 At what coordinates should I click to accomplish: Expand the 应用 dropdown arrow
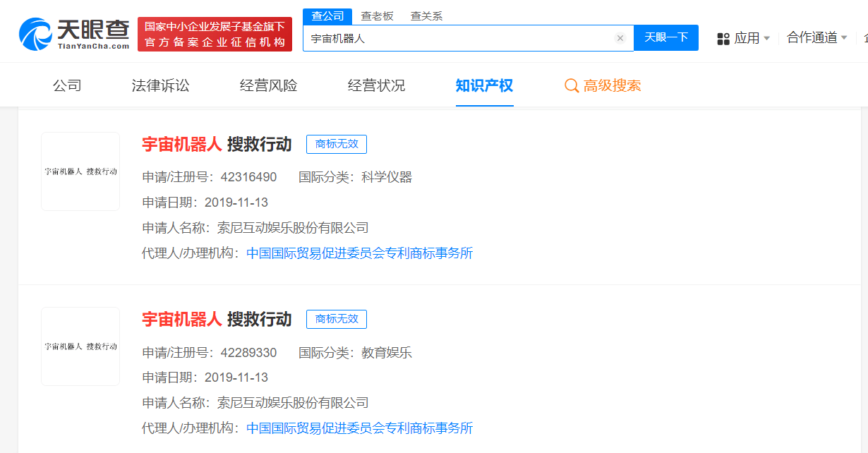[x=767, y=38]
